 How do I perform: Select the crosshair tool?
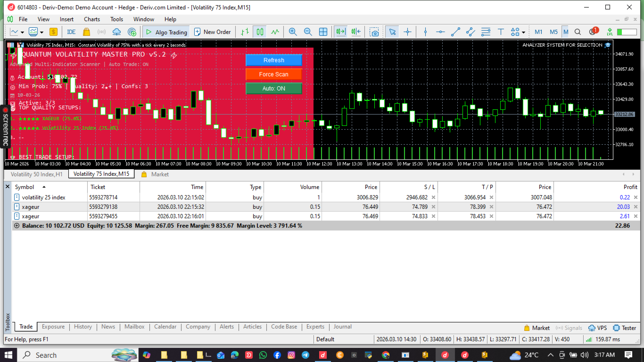pos(407,32)
